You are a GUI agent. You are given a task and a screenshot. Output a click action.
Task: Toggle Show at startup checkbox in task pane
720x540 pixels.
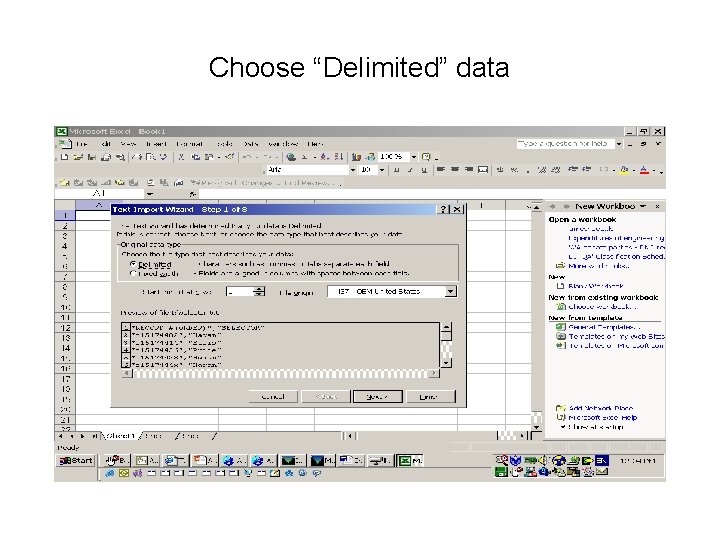click(x=563, y=427)
